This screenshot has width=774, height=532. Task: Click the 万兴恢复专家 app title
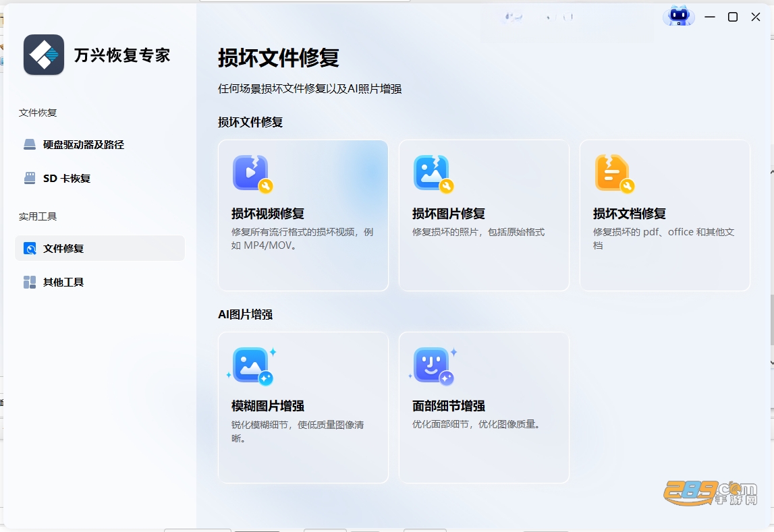coord(122,55)
